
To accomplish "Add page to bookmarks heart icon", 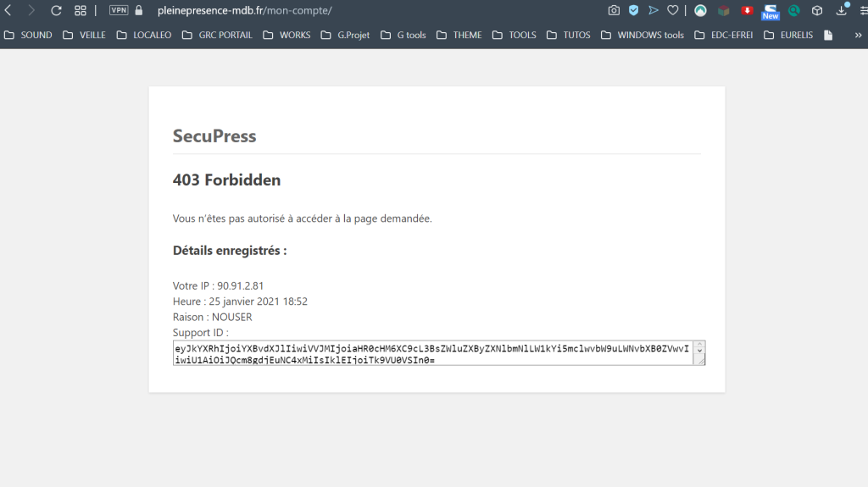I will pyautogui.click(x=672, y=10).
